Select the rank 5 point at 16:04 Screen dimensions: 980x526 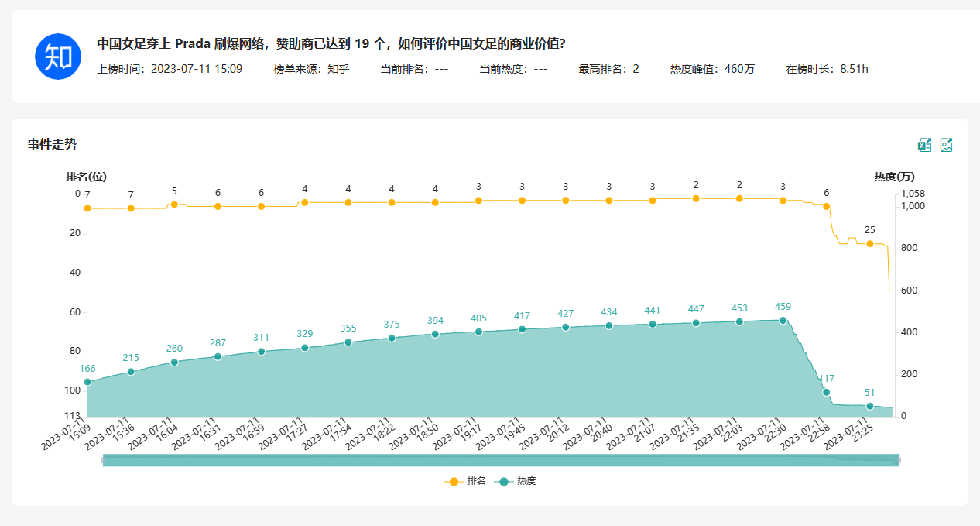pos(174,205)
